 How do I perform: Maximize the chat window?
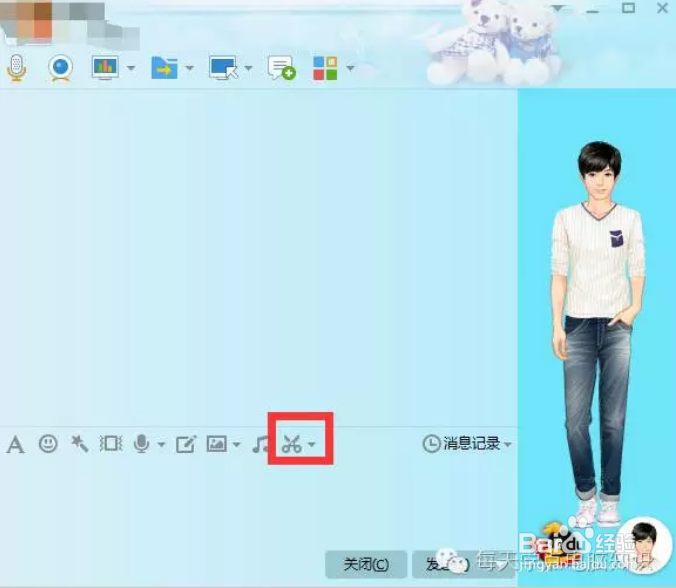click(x=628, y=8)
